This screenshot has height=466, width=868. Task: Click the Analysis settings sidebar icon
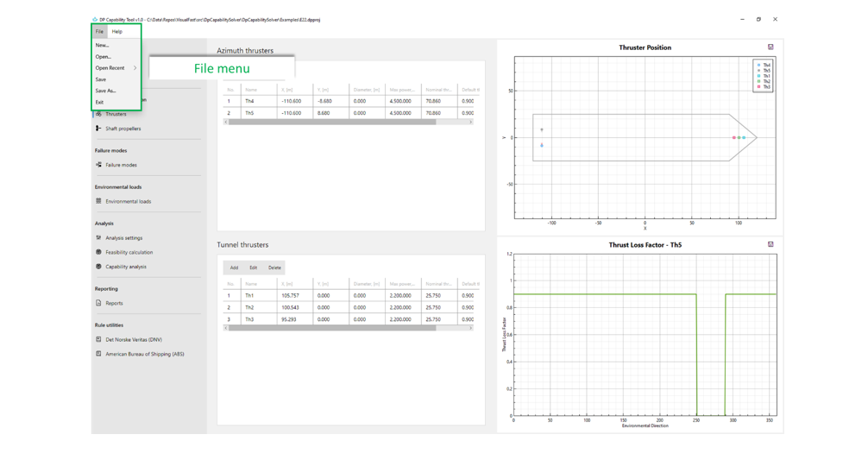[98, 238]
